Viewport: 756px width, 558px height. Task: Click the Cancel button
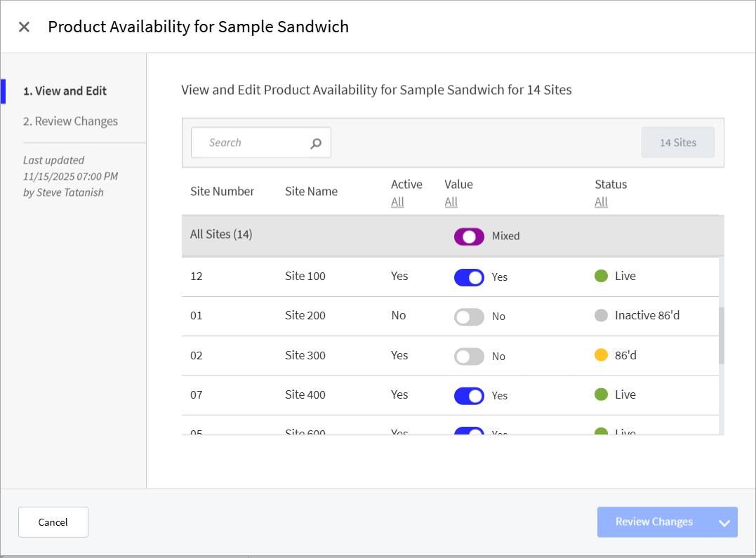pos(53,522)
